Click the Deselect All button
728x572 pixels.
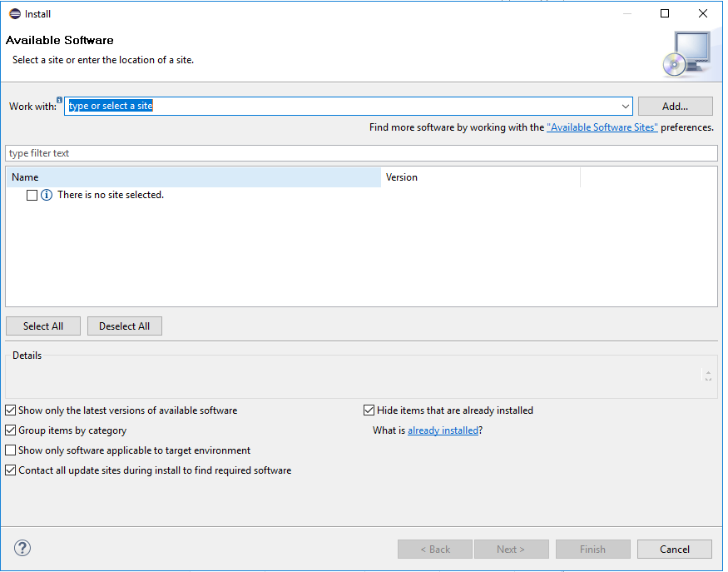125,326
